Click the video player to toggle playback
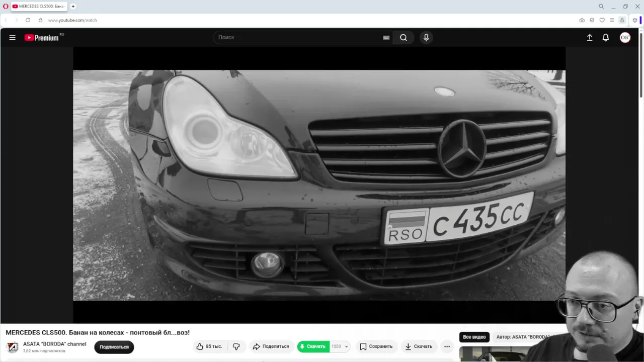644x362 pixels. [x=319, y=185]
